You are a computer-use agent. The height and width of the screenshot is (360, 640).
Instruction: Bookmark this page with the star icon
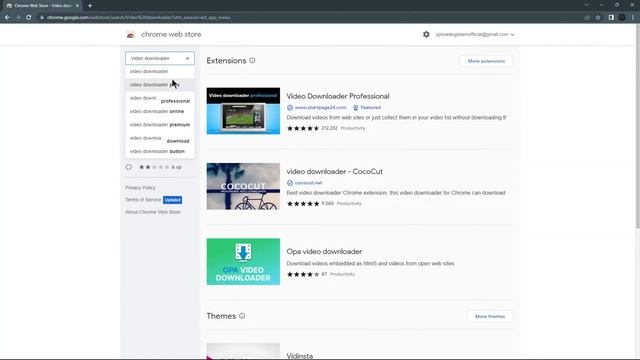pyautogui.click(x=598, y=18)
